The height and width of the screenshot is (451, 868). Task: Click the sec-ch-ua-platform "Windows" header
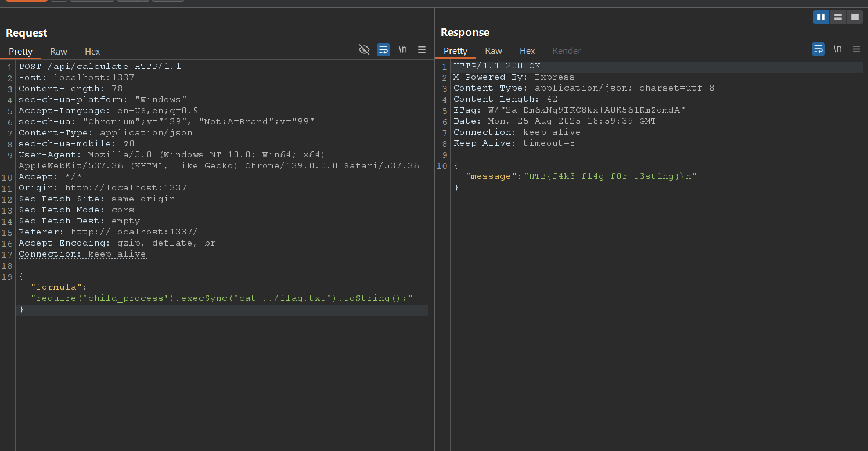[x=103, y=100]
